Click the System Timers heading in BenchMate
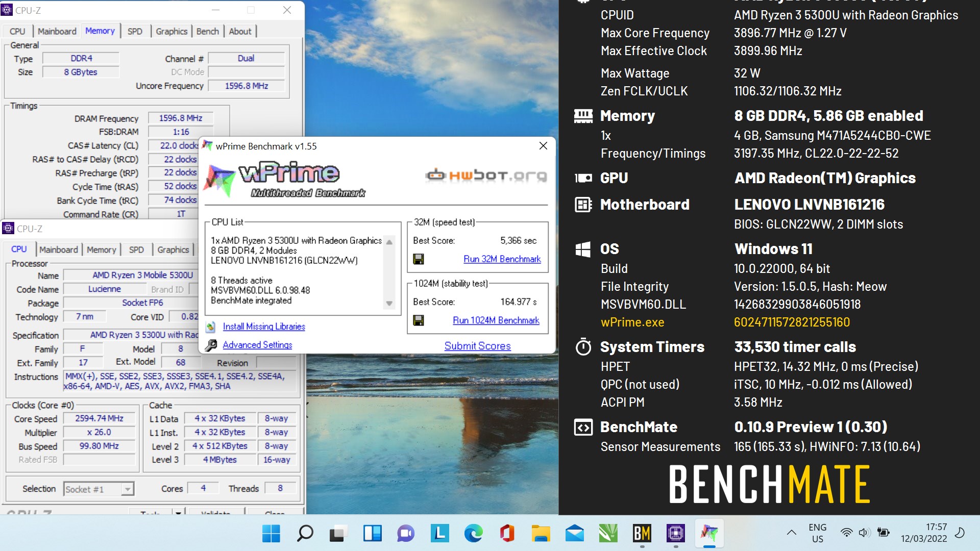This screenshot has height=551, width=980. (652, 347)
